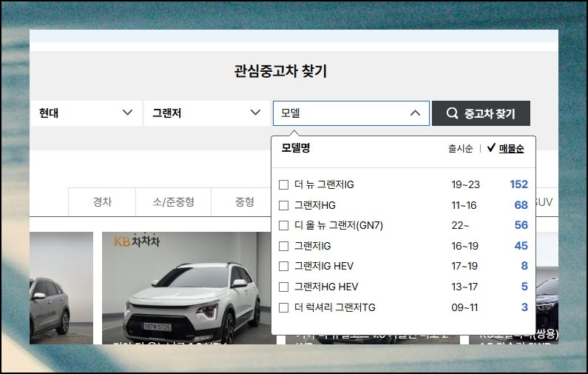The image size is (588, 374).
Task: Click the 그랜저HG model name
Action: coord(315,205)
